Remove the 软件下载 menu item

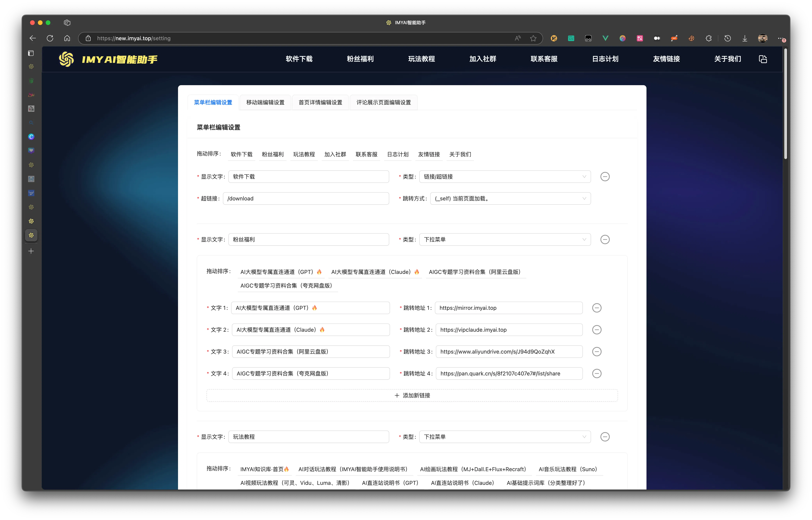[605, 177]
